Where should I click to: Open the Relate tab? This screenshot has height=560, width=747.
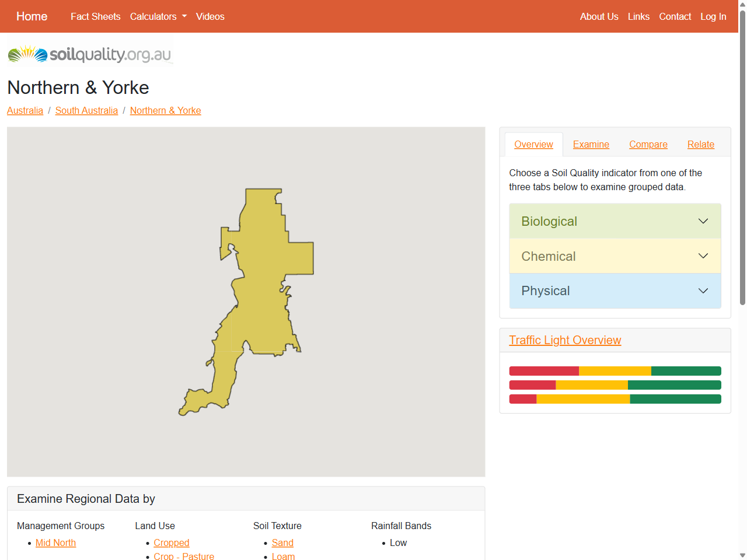coord(700,145)
